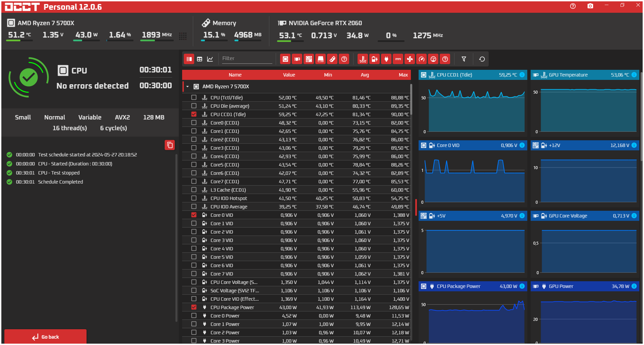Uncheck the CPU Package Power checkbox
The height and width of the screenshot is (345, 644).
tap(194, 307)
